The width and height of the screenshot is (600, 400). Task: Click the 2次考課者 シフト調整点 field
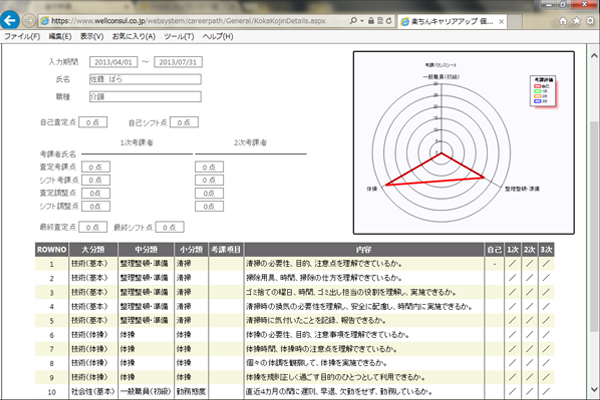(209, 206)
